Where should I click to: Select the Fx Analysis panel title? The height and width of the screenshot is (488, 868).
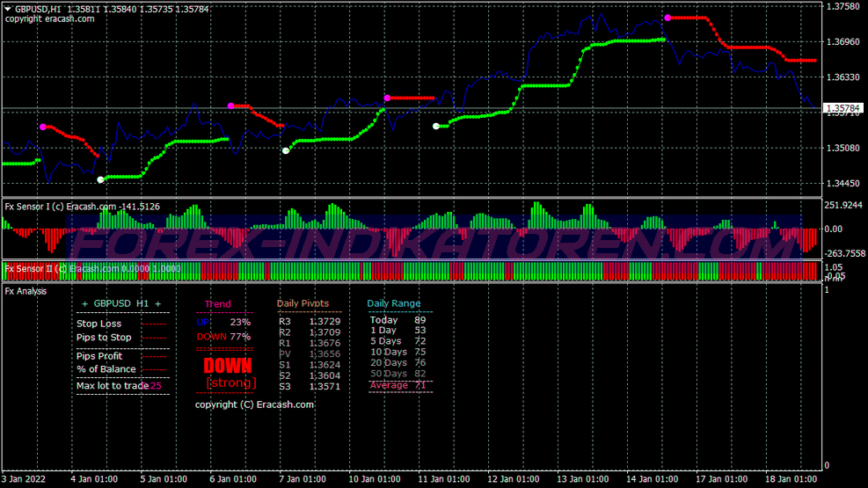point(26,290)
